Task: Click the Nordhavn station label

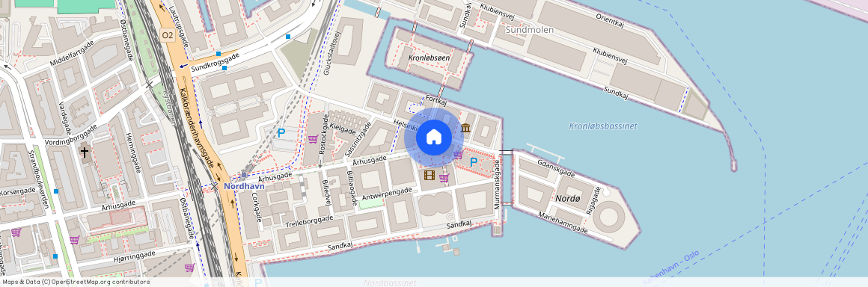Action: (x=244, y=186)
